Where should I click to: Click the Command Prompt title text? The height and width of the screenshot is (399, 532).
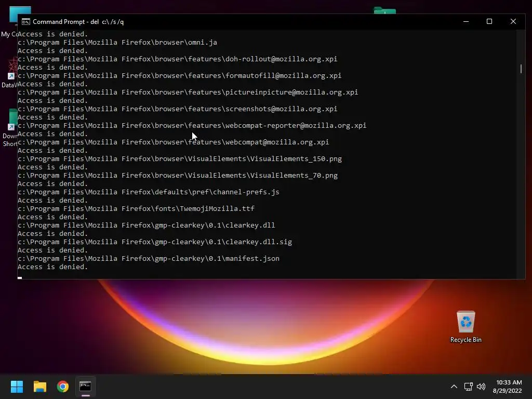coord(78,22)
